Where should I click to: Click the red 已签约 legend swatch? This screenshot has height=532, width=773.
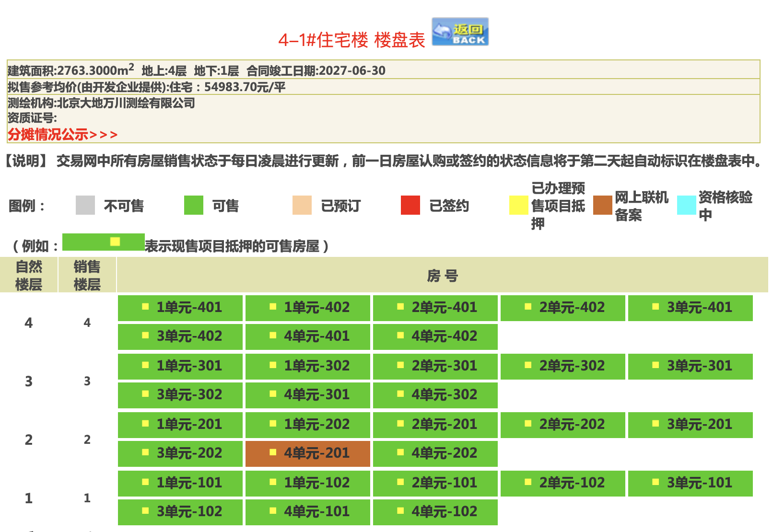(410, 206)
